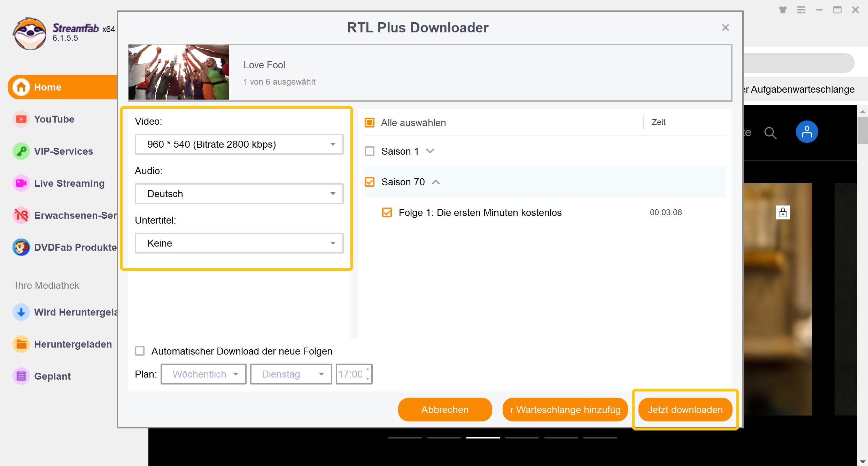Cancel with the Abbrechen button
The height and width of the screenshot is (466, 868).
pyautogui.click(x=445, y=410)
